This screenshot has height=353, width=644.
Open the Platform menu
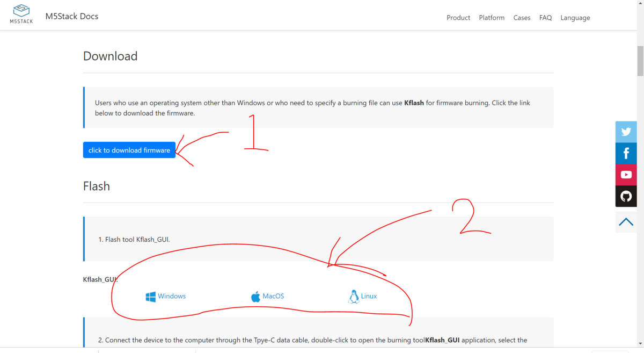(492, 18)
